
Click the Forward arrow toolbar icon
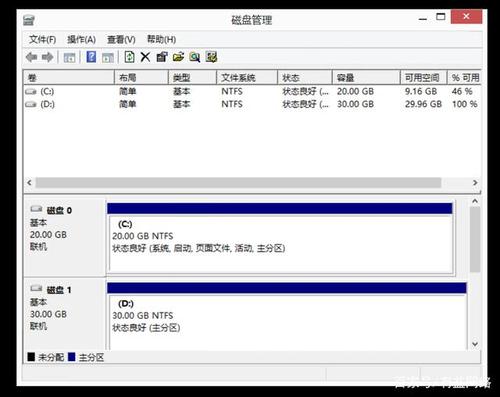point(48,57)
